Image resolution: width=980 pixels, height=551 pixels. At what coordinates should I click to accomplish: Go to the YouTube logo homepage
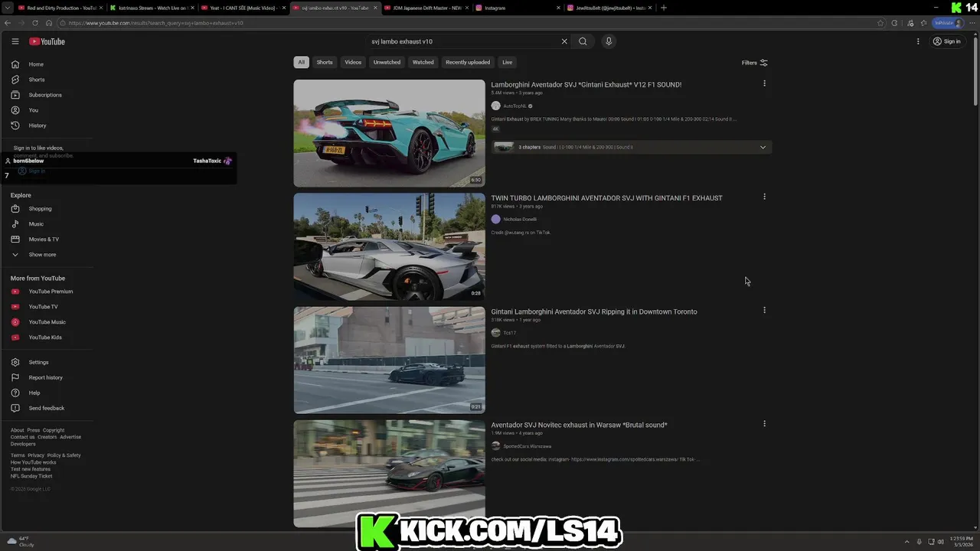[x=47, y=41]
